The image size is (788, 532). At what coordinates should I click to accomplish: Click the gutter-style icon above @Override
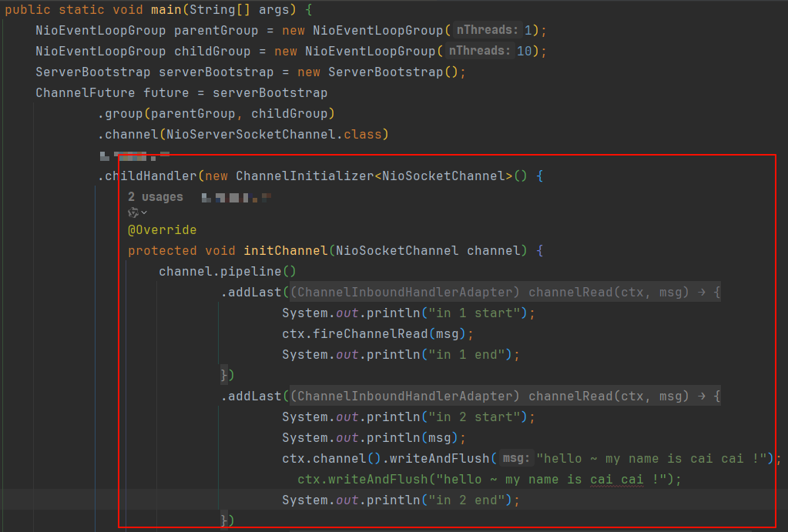(133, 212)
